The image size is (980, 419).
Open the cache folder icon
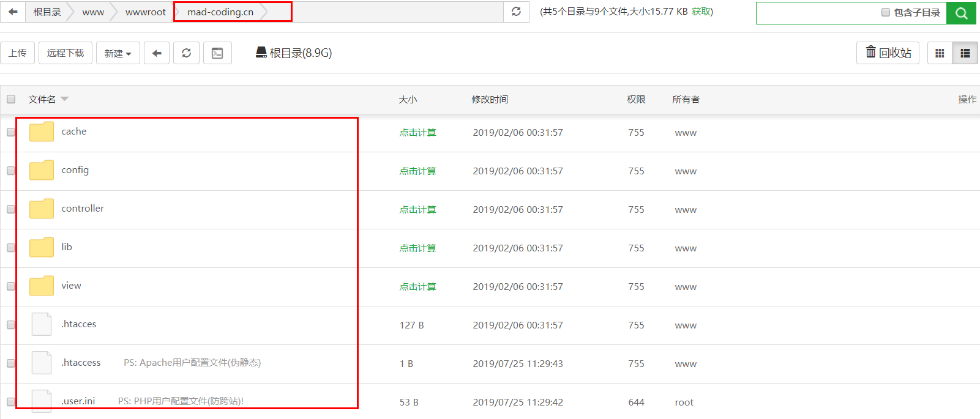tap(42, 132)
